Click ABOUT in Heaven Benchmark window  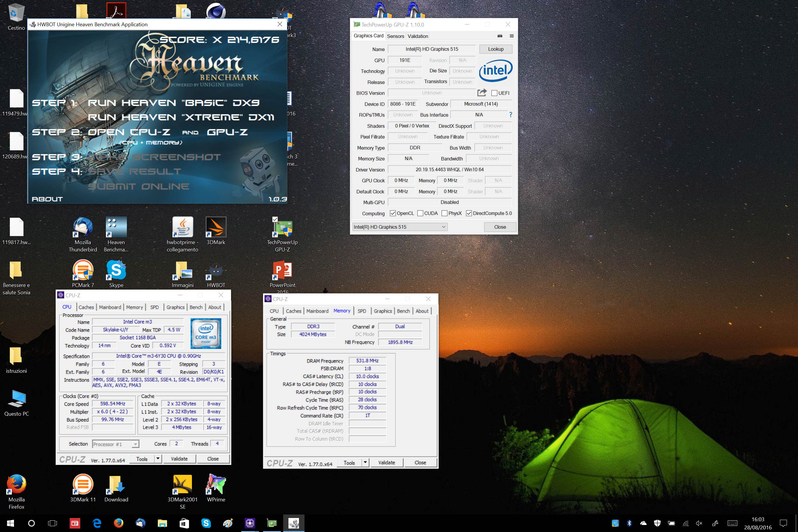point(47,199)
